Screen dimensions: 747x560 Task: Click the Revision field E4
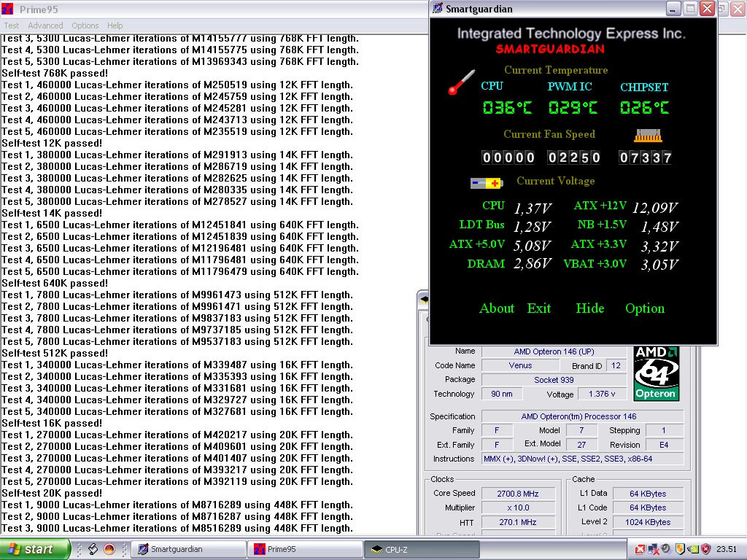pyautogui.click(x=664, y=445)
